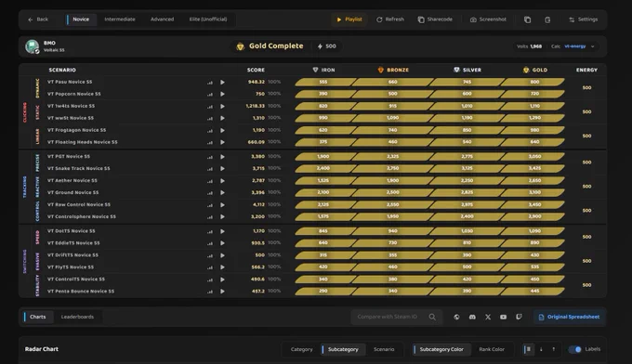Play the VT Raw Control Novice S5 scenario

(x=222, y=205)
